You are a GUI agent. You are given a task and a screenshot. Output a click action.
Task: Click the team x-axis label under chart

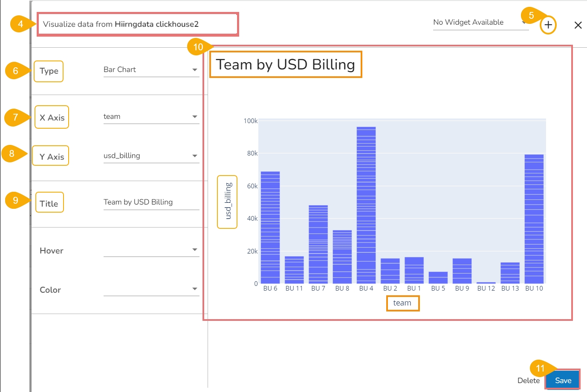[402, 303]
